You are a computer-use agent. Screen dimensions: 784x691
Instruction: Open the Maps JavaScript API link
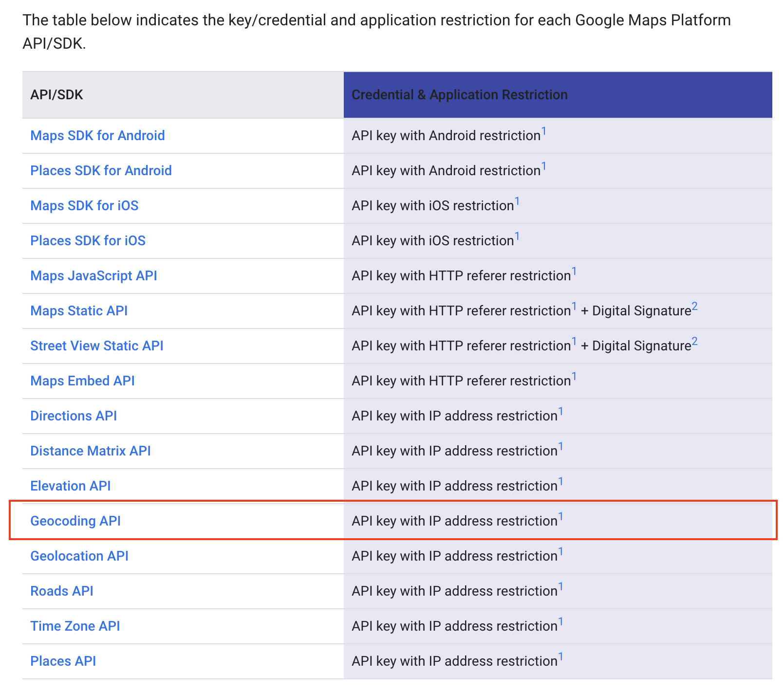click(93, 275)
